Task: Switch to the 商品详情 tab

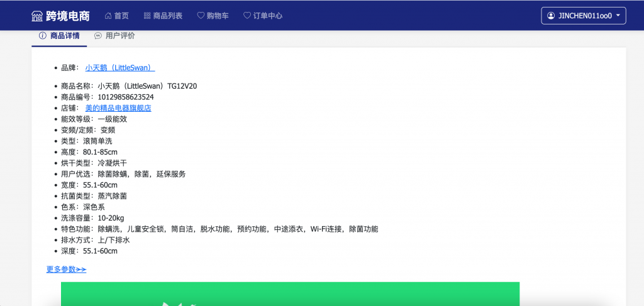Action: (59, 36)
